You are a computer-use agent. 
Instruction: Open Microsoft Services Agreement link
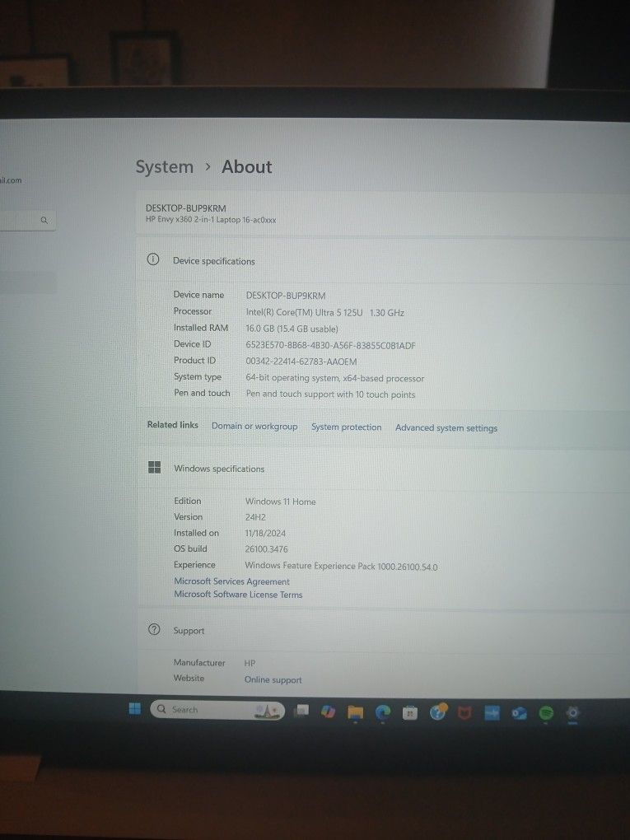(x=231, y=581)
